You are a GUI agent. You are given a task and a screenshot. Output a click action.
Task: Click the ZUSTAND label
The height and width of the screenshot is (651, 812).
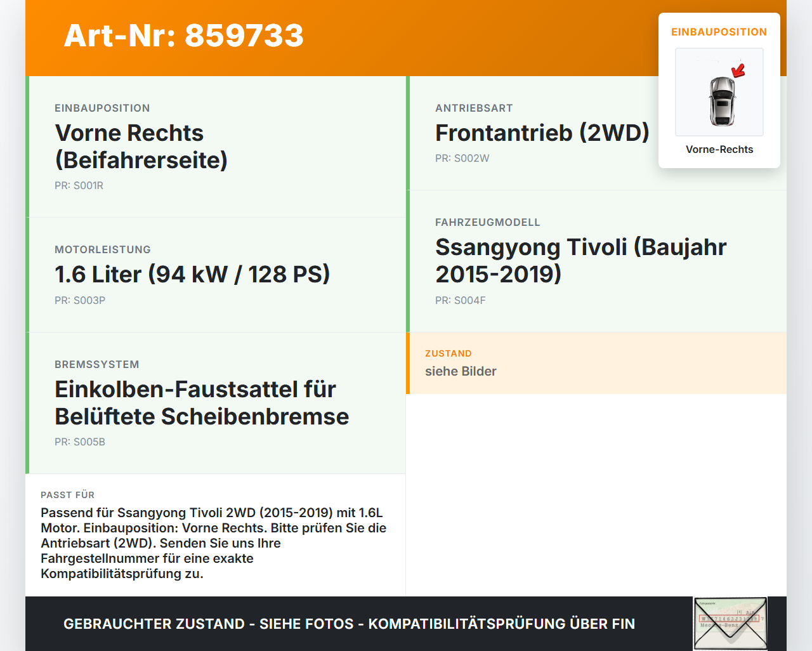click(449, 353)
